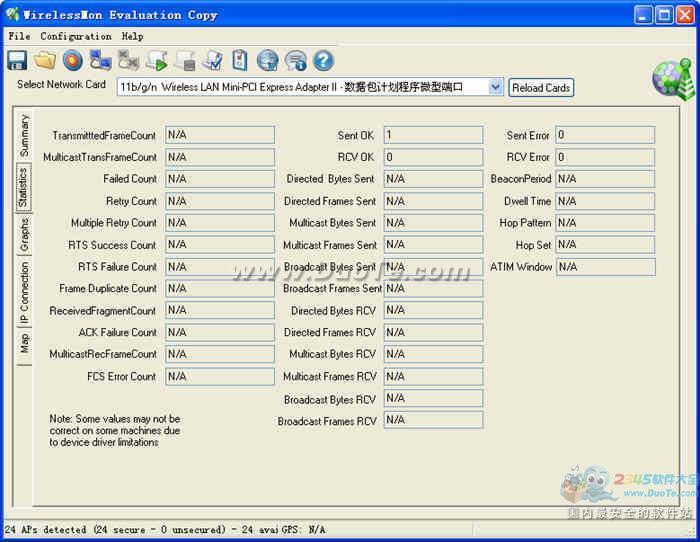Screen dimensions: 700x542
Task: Expand the Select Network Card dropdown
Action: pos(495,87)
